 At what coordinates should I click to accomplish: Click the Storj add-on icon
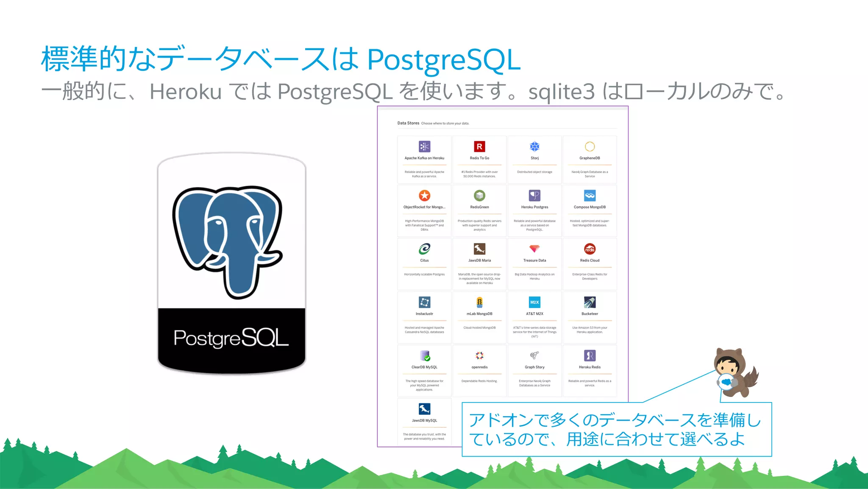click(x=534, y=146)
